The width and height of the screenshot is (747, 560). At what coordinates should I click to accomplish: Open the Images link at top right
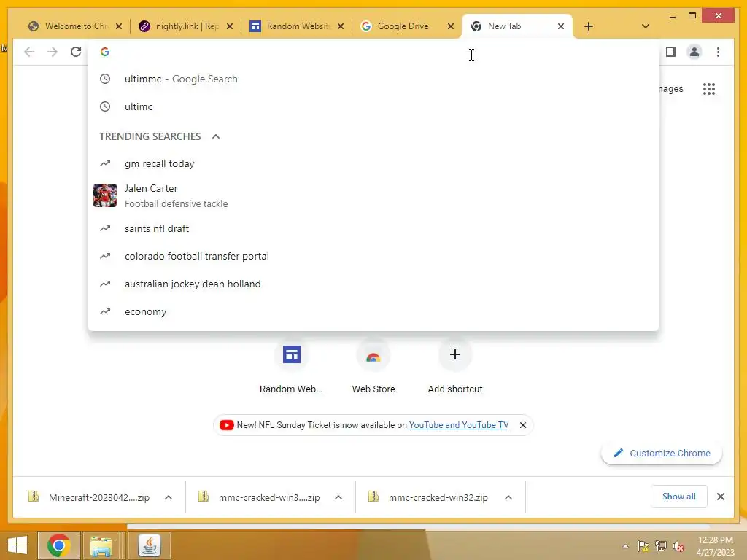coord(671,88)
